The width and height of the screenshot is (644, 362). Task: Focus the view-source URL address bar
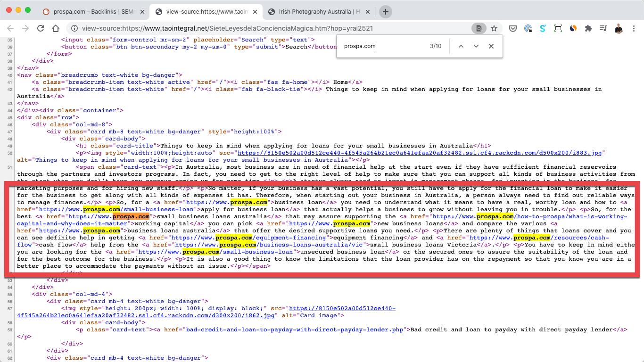227,28
